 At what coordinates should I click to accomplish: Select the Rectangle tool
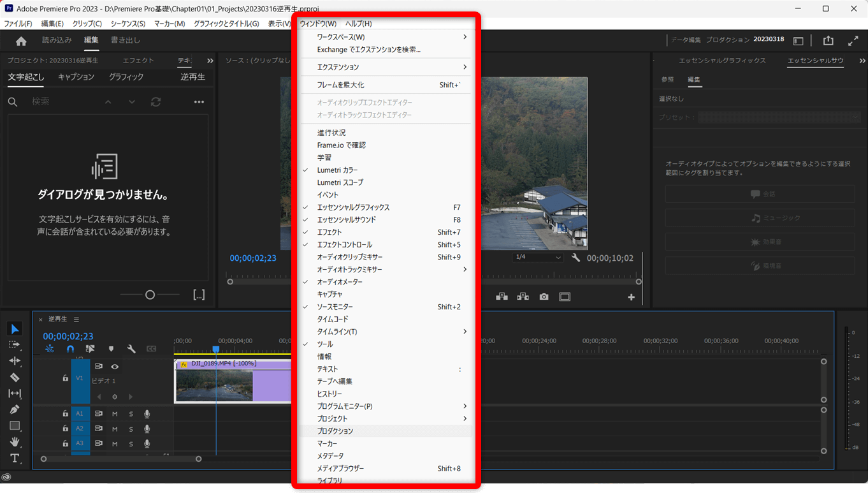[15, 426]
